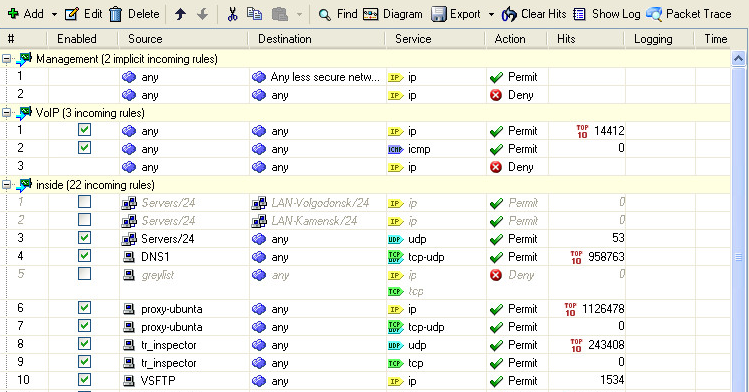The image size is (749, 392).
Task: Click Clear Hits in toolbar
Action: [534, 14]
